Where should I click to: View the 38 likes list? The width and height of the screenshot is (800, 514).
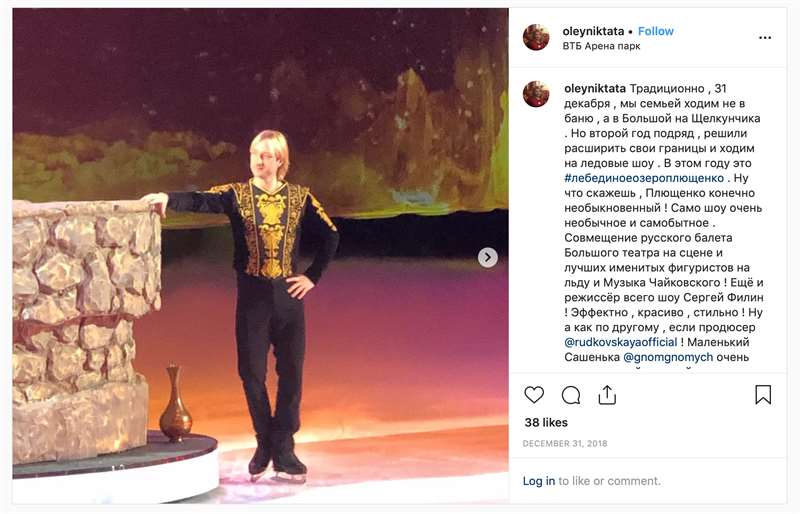[x=546, y=423]
